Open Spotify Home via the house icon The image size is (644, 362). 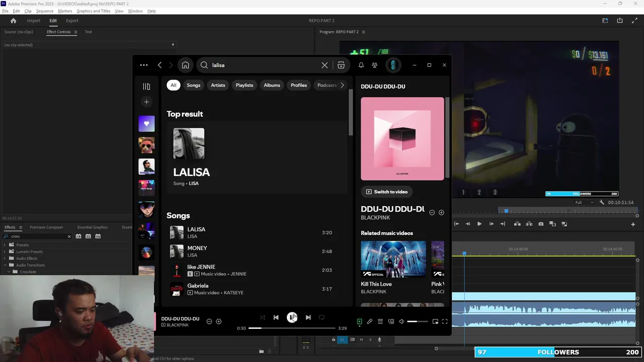click(x=185, y=65)
